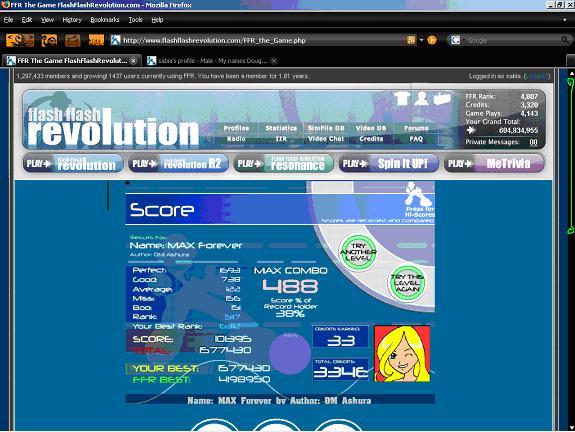
Task: Click the RSS feed icon in address bar
Action: (411, 40)
